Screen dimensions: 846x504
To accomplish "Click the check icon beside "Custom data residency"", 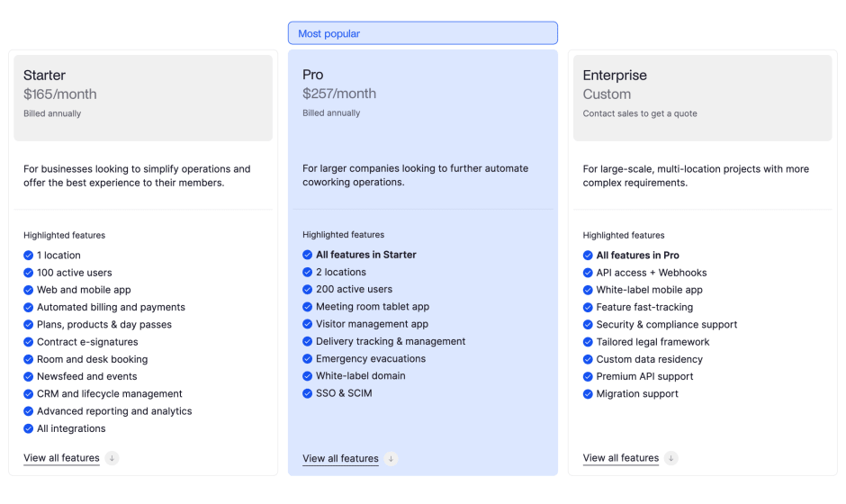I will pos(588,359).
